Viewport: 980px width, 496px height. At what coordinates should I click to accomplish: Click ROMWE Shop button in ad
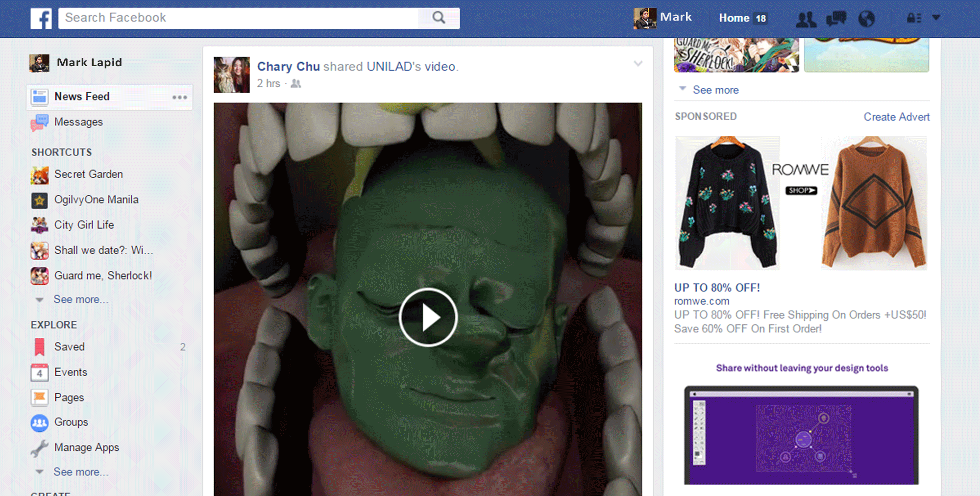click(801, 191)
